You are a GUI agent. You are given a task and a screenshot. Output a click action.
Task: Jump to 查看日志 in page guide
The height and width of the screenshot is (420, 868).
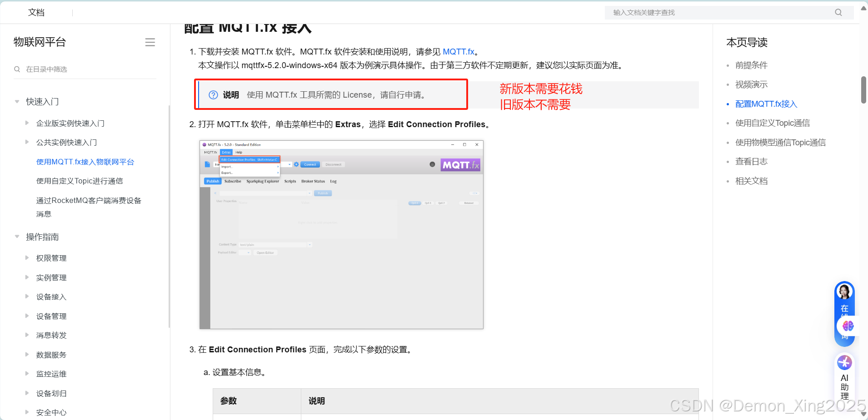751,162
